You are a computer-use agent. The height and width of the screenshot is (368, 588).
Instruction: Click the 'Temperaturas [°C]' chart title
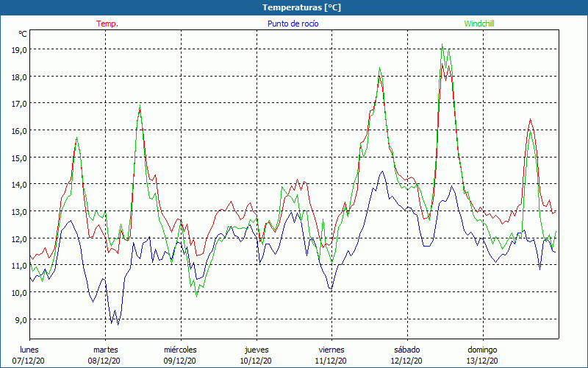coord(301,7)
